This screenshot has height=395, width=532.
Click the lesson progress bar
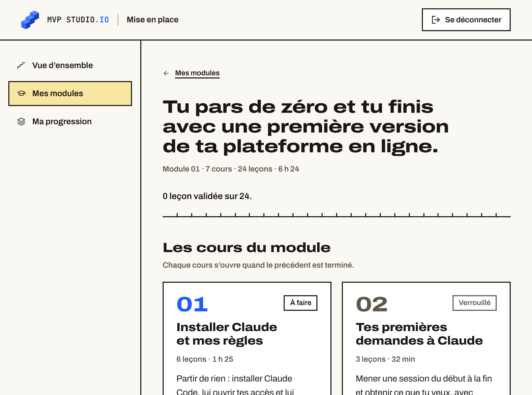(x=336, y=215)
